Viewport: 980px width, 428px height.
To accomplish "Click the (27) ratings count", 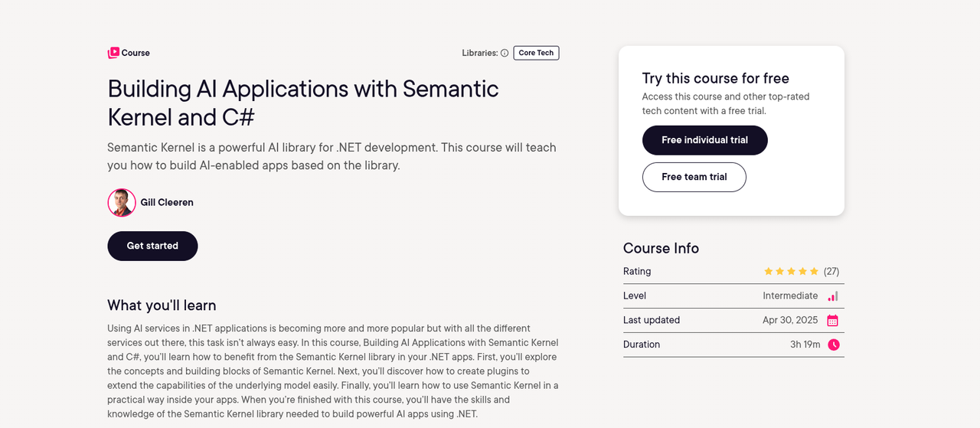I will [x=831, y=271].
